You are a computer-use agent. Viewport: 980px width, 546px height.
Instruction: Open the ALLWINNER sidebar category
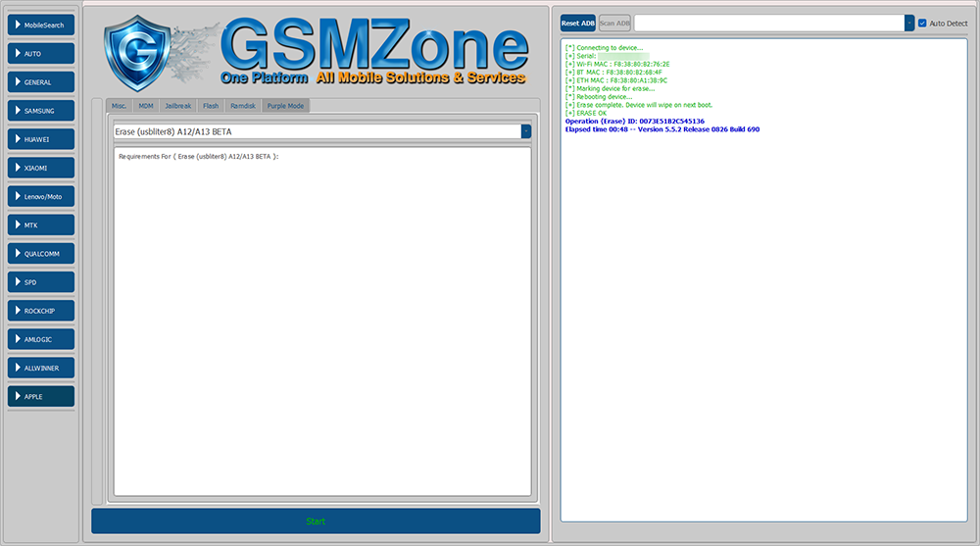(41, 368)
